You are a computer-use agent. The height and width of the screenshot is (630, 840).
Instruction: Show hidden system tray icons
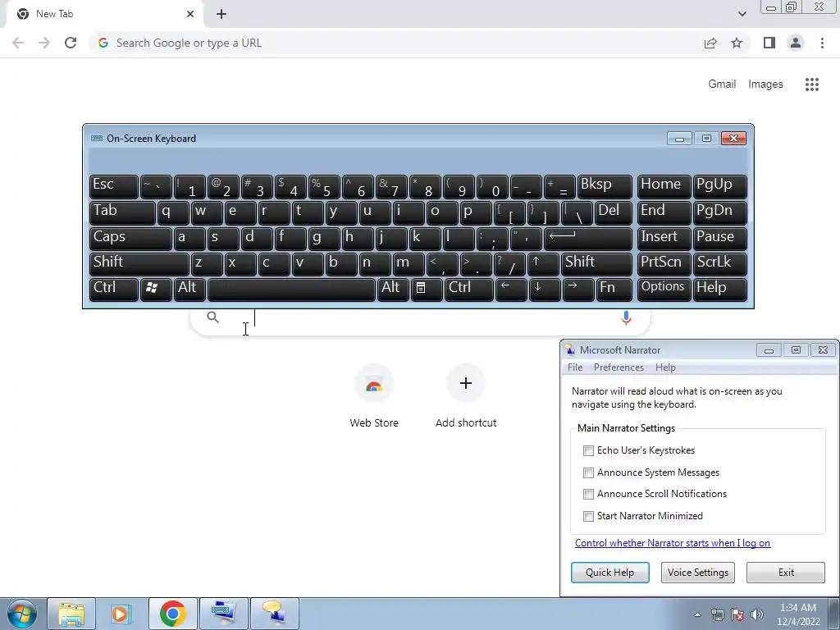697,614
